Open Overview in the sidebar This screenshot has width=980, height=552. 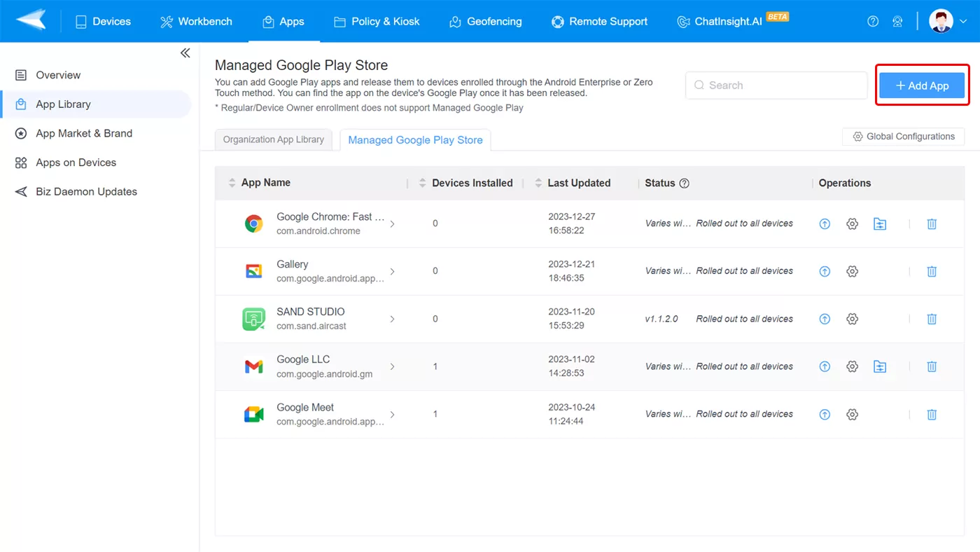96,75
